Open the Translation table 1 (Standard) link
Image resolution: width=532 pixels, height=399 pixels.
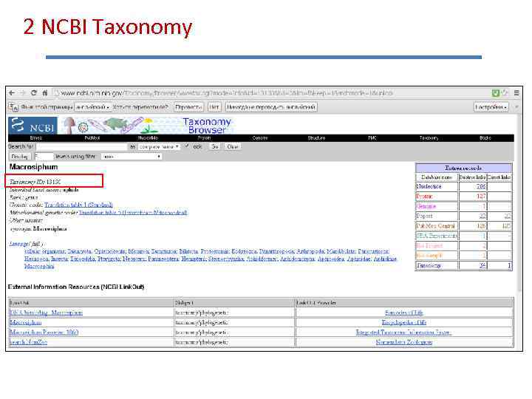click(x=78, y=205)
